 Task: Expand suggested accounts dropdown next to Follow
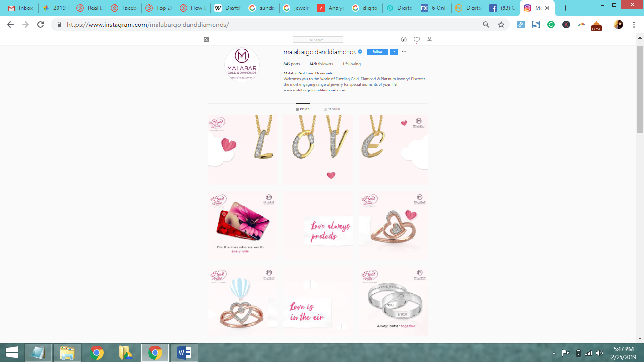click(x=395, y=52)
